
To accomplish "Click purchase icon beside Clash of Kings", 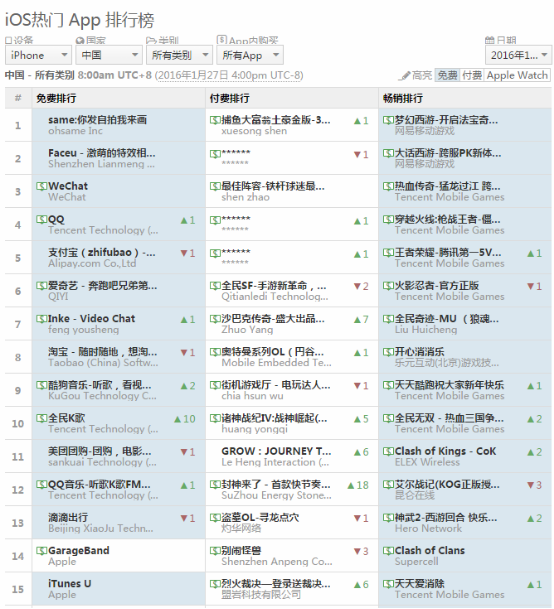I will [388, 451].
